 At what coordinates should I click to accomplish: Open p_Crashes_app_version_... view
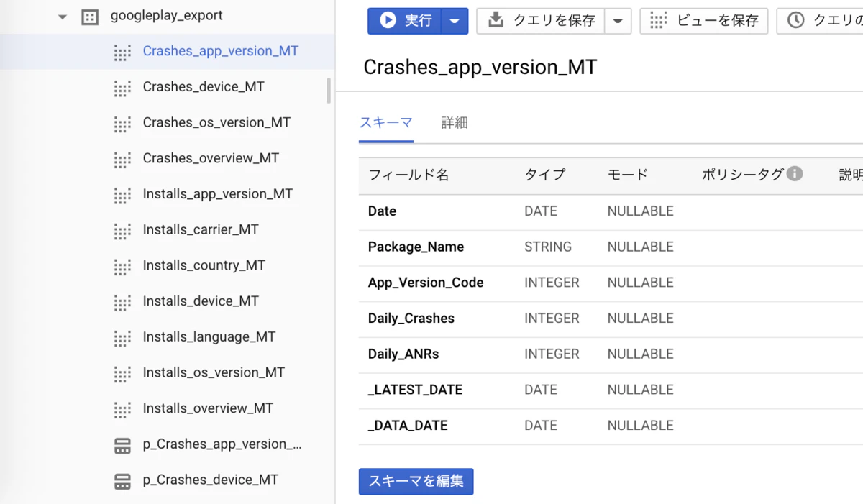[222, 444]
